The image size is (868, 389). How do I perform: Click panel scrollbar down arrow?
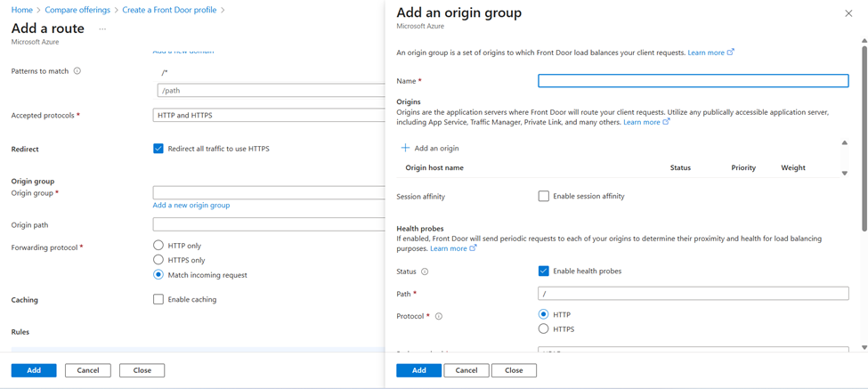[x=864, y=347]
